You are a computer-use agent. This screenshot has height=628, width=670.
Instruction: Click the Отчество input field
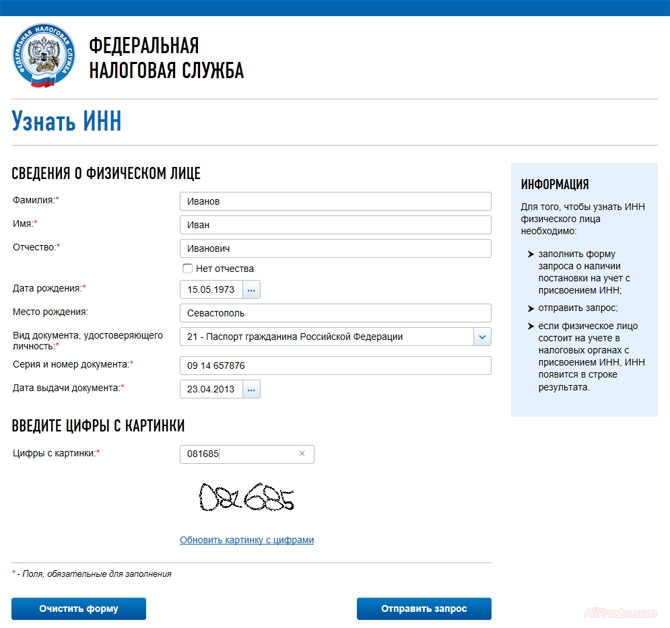click(335, 248)
